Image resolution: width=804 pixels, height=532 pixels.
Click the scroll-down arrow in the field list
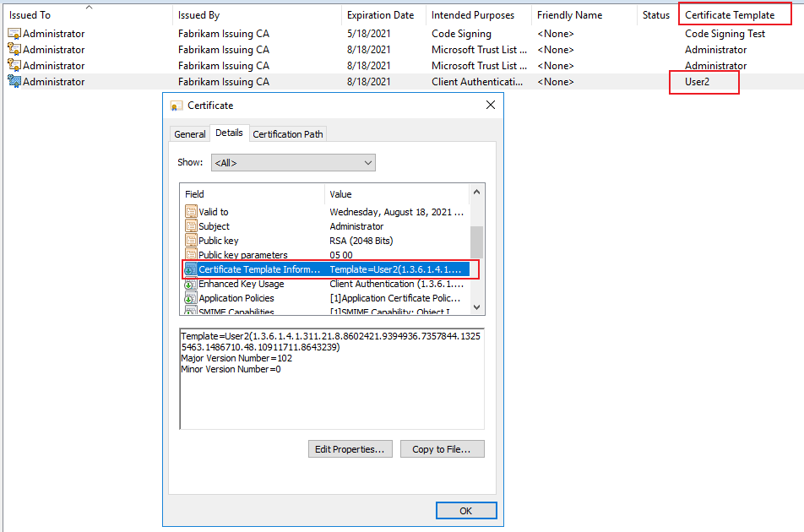click(x=476, y=307)
